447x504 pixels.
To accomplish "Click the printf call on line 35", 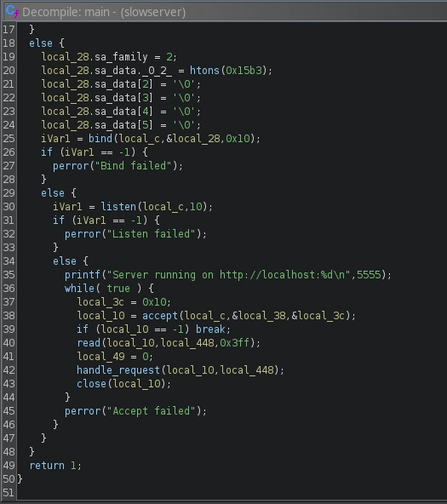I will click(83, 275).
